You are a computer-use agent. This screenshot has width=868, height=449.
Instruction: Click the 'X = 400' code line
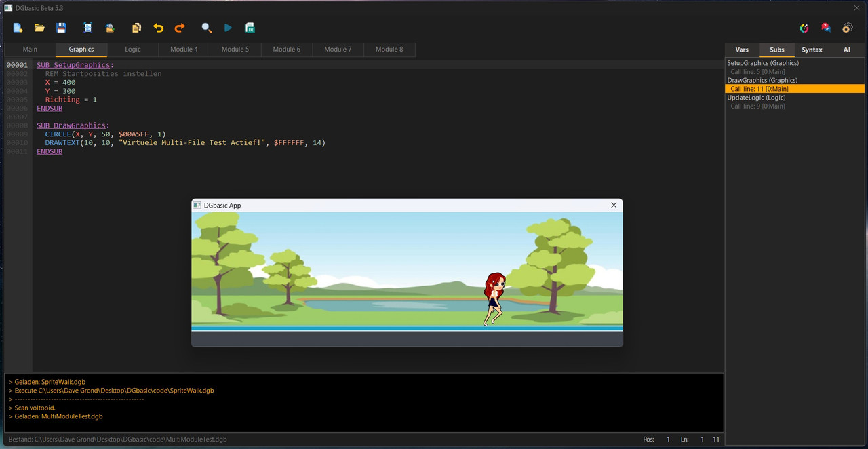click(x=60, y=82)
